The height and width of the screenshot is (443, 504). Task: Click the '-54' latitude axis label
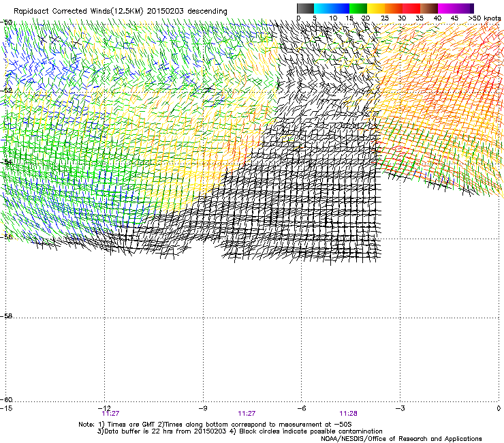pyautogui.click(x=6, y=162)
